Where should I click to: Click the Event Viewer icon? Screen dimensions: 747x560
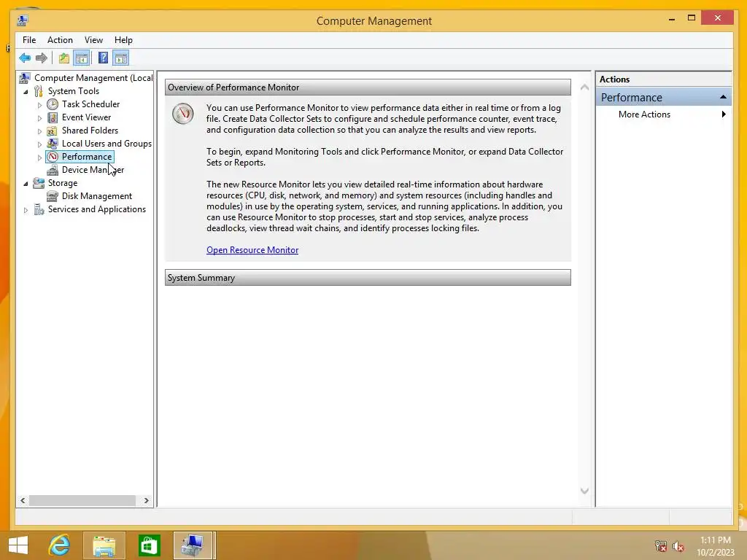click(x=53, y=117)
